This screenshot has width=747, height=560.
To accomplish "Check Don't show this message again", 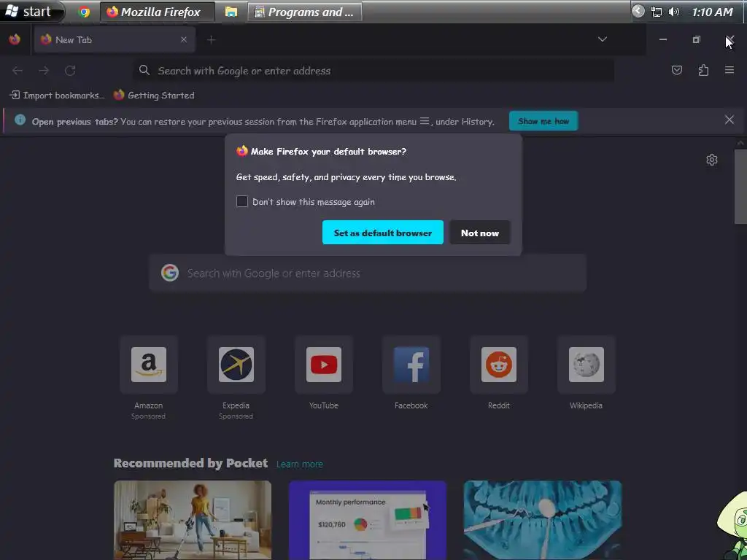I will pyautogui.click(x=242, y=201).
